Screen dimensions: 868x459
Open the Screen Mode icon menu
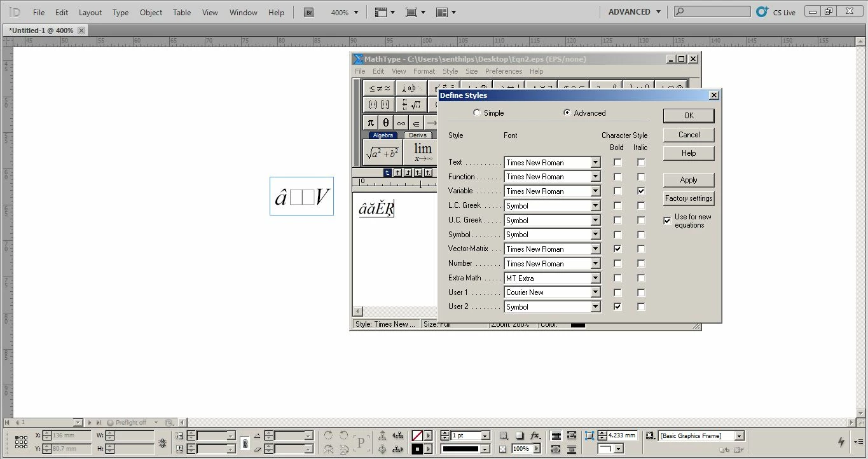[415, 12]
